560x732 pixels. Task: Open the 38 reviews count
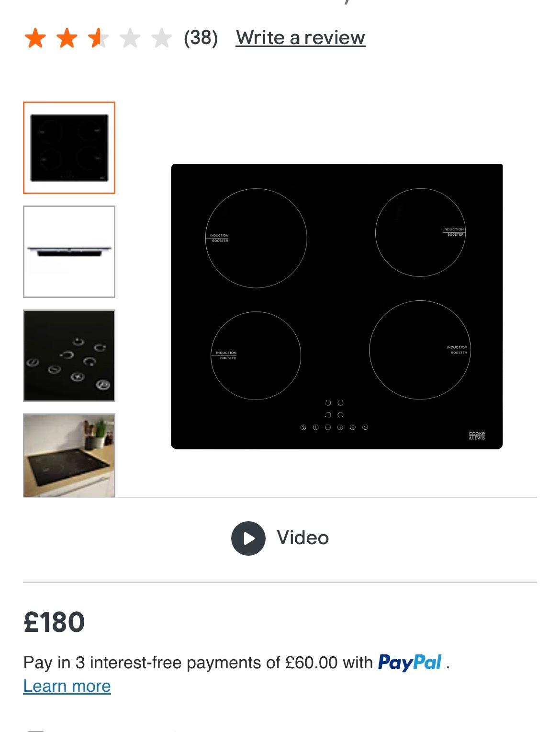(201, 37)
